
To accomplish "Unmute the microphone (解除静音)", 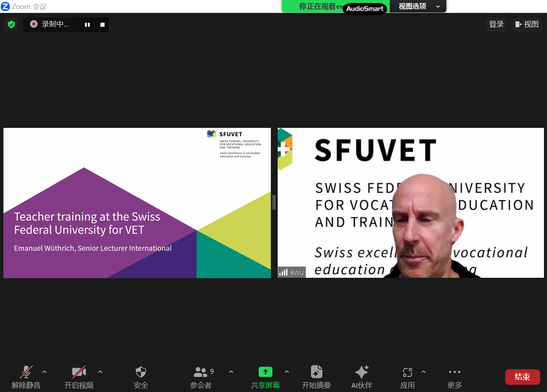I will click(x=26, y=376).
